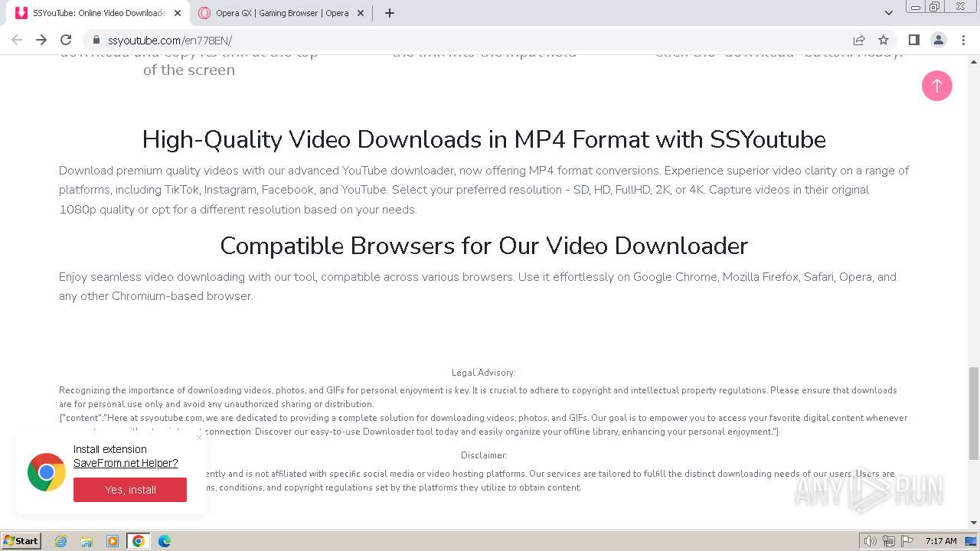This screenshot has height=551, width=980.
Task: Click the 'Yes, install' button
Action: pyautogui.click(x=130, y=490)
